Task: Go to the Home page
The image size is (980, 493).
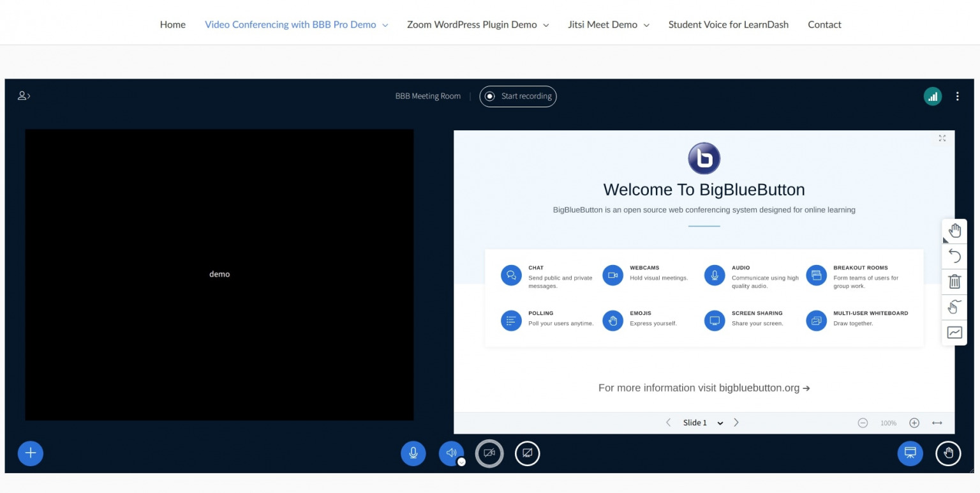Action: click(173, 24)
